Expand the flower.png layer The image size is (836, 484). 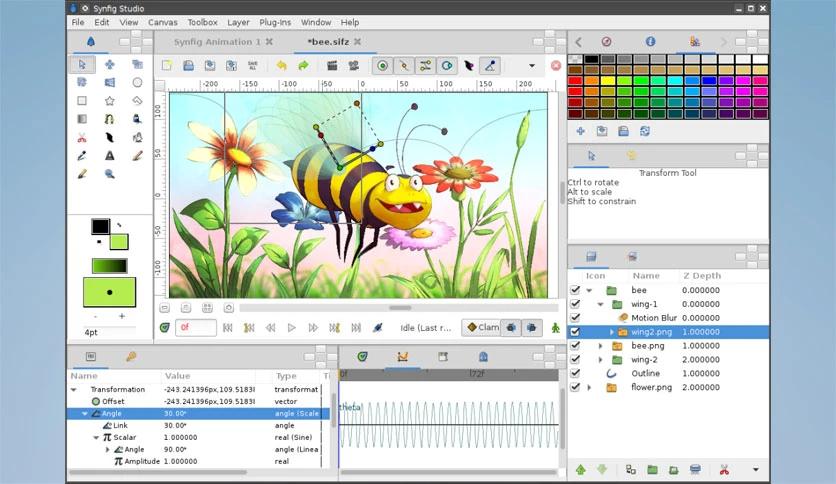(589, 387)
